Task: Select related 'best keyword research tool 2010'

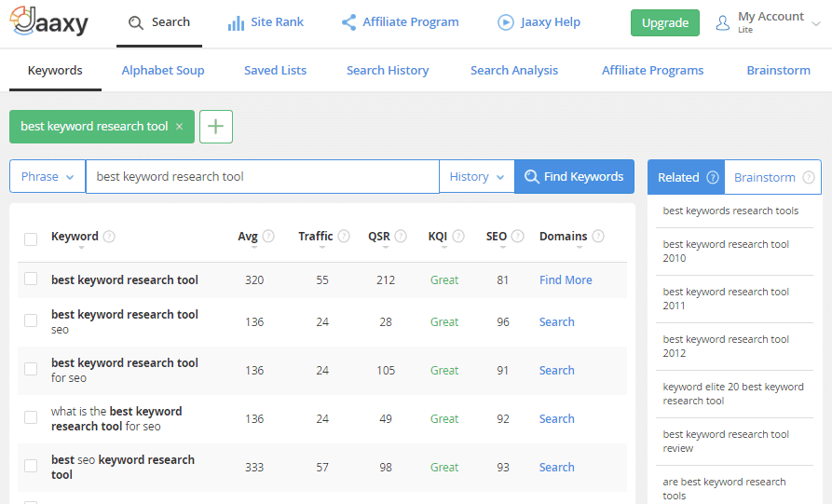Action: (726, 251)
